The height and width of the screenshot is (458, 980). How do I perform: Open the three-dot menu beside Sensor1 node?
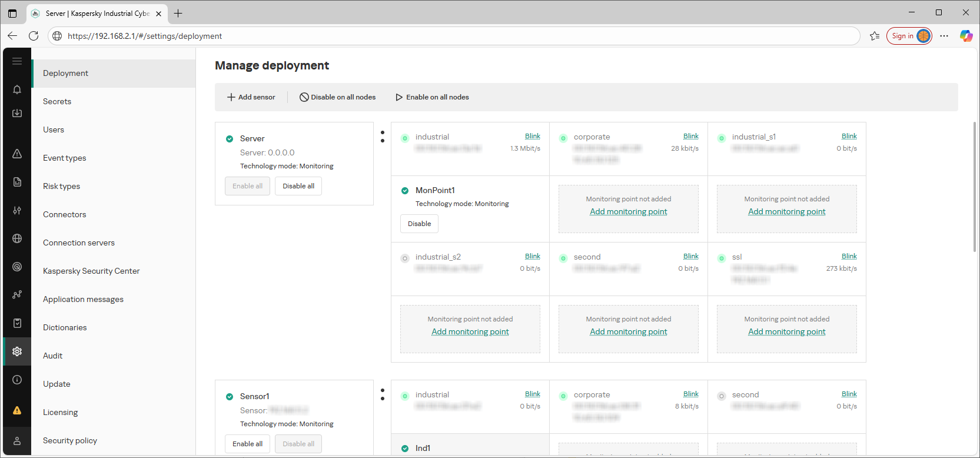[383, 394]
